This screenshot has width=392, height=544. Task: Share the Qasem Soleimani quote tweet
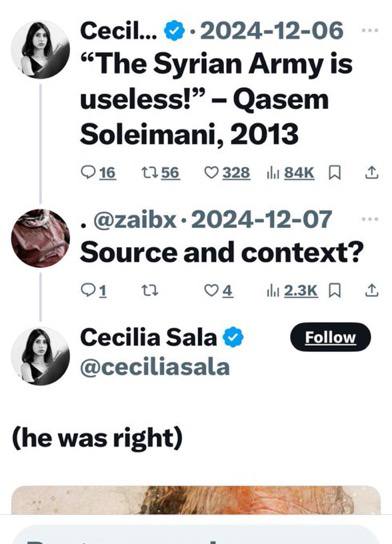point(371,172)
